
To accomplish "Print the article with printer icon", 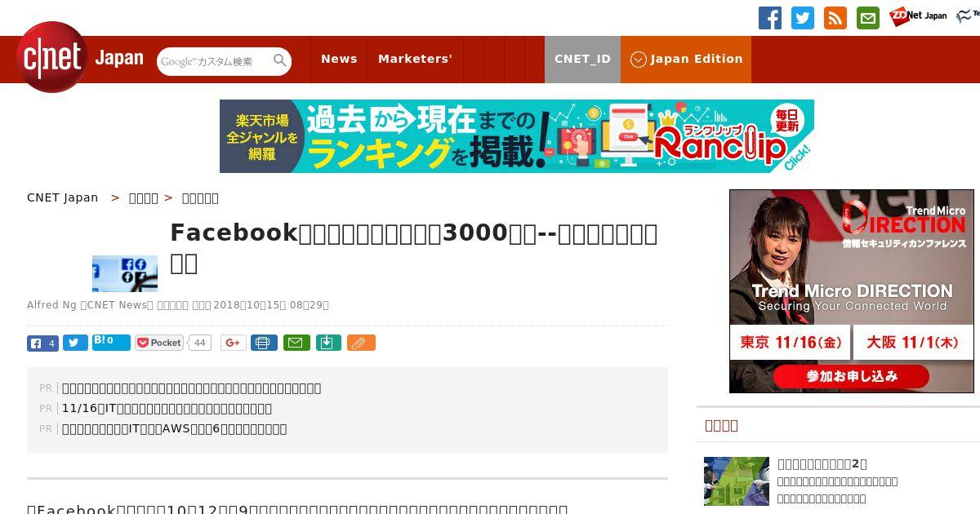I will click(x=263, y=343).
